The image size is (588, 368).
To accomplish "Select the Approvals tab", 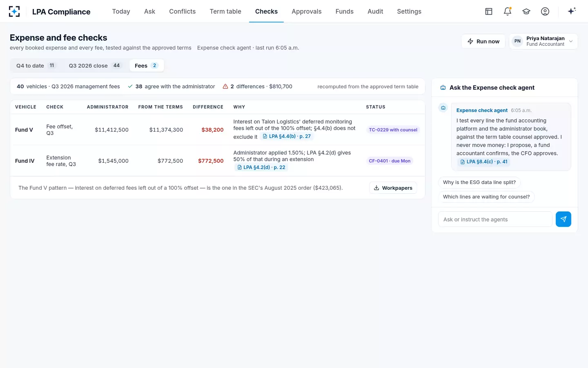I will [x=307, y=11].
